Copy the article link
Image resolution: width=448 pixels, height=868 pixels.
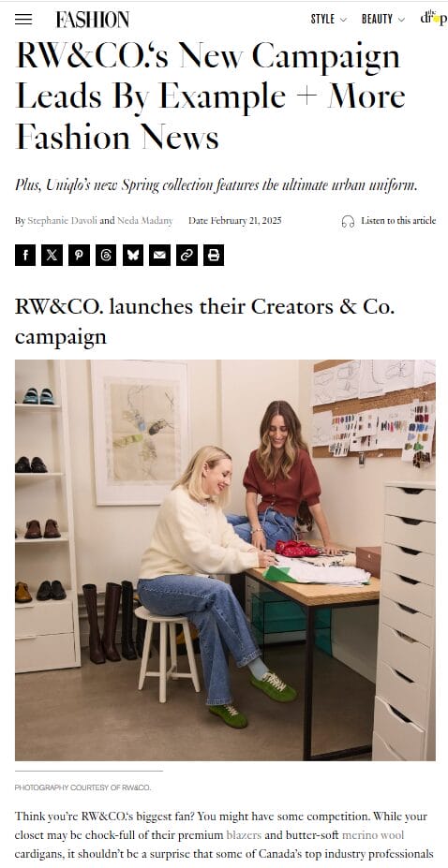click(187, 256)
